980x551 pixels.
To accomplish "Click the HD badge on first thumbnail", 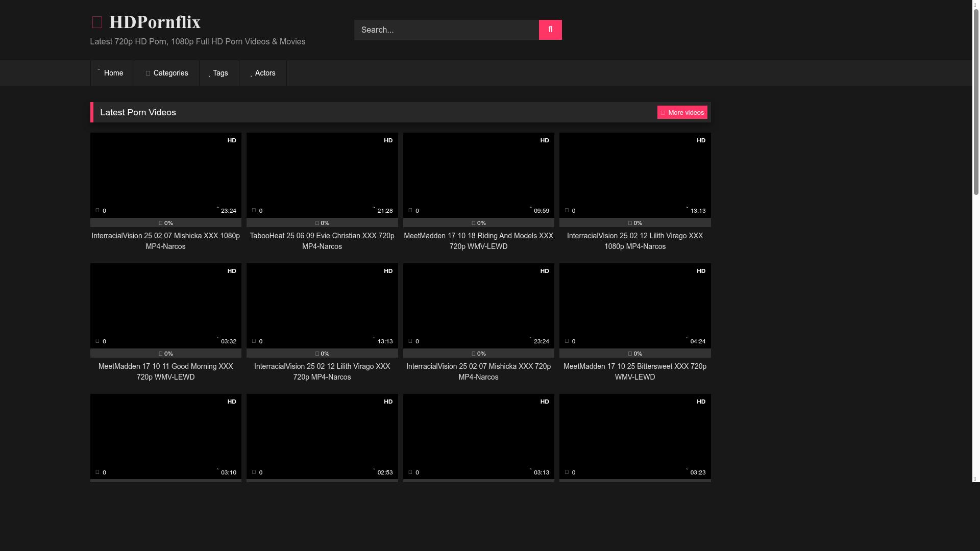I will point(232,140).
